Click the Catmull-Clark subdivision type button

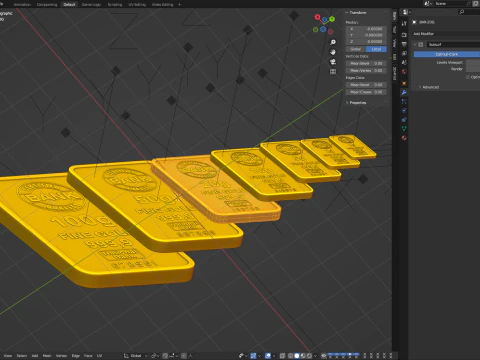coord(447,54)
